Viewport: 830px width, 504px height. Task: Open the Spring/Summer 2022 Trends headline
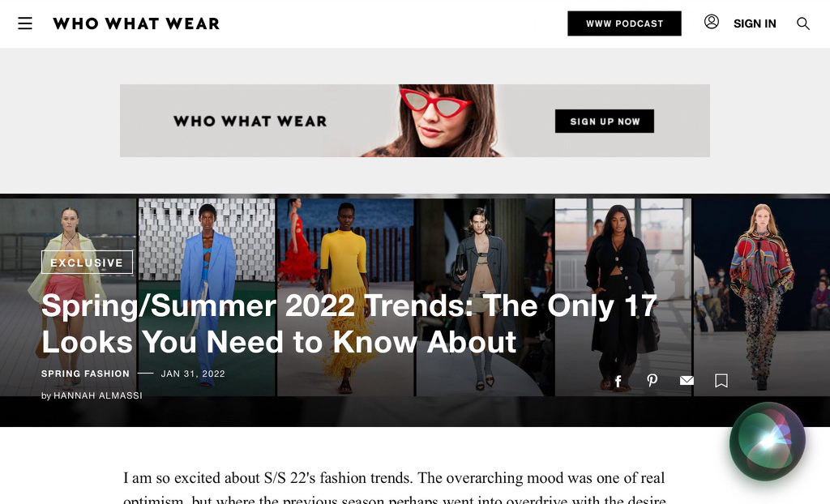(349, 323)
